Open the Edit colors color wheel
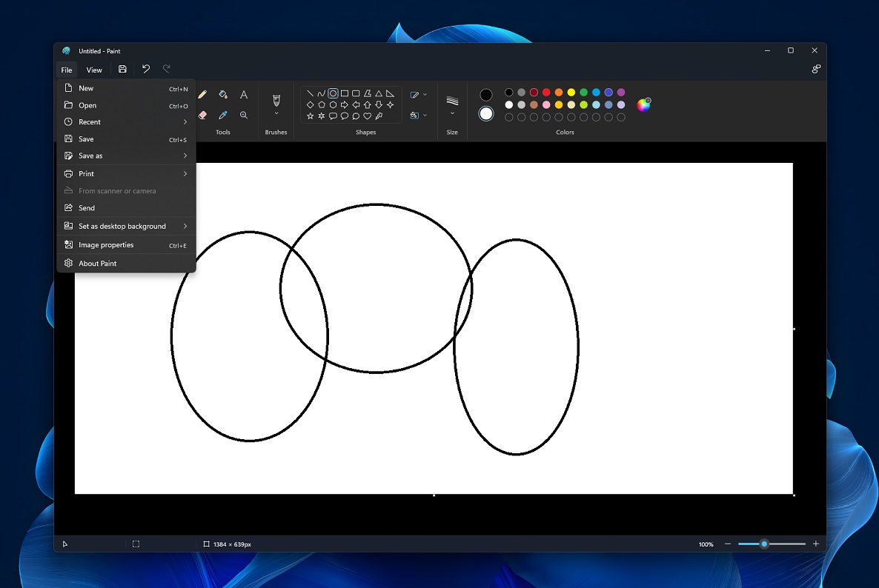Viewport: 879px width, 588px height. [643, 104]
